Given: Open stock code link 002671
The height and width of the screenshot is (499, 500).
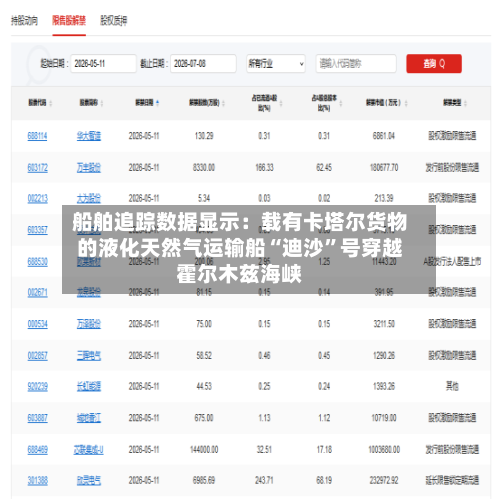Looking at the screenshot, I should tap(37, 293).
